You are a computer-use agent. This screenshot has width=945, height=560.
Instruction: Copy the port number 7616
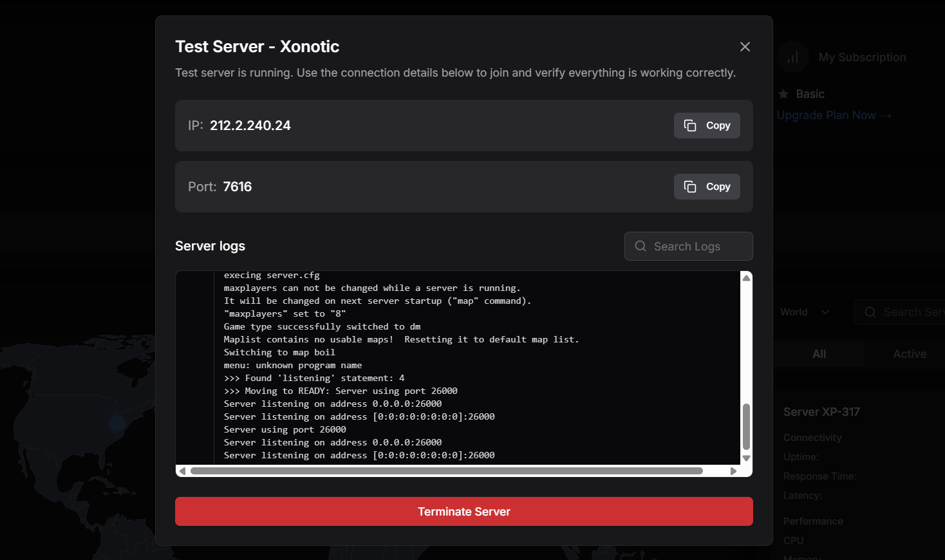pyautogui.click(x=707, y=187)
